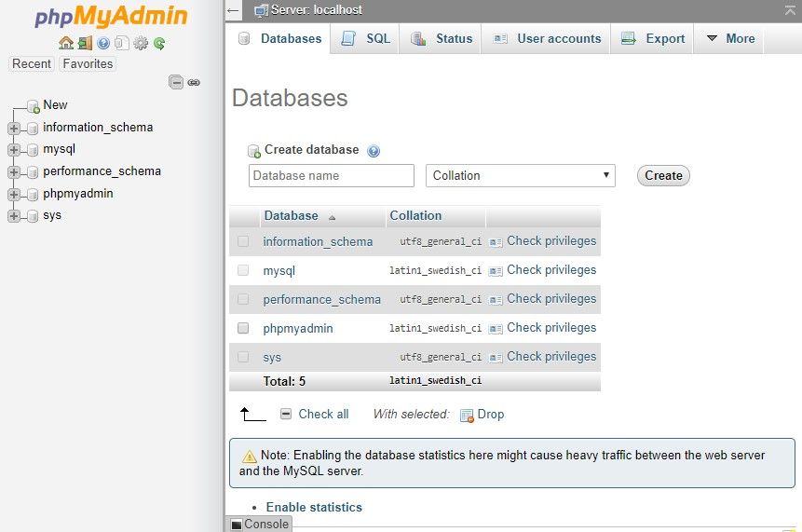
Task: Open the Console bar at bottom
Action: point(259,524)
